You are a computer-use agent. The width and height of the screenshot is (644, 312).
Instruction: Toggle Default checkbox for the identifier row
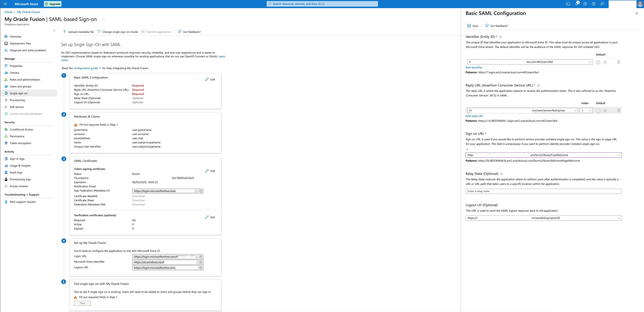click(598, 62)
